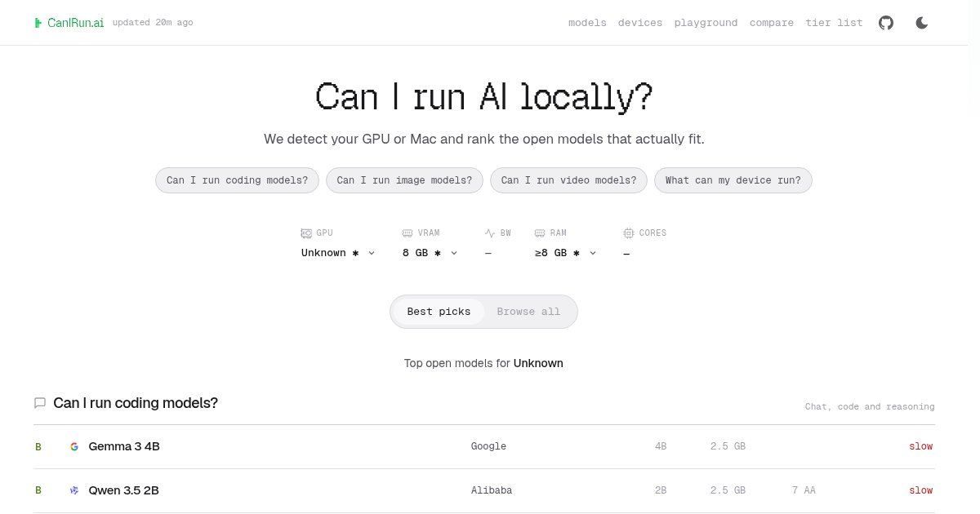Open the compare page
The image size is (980, 514).
[x=772, y=23]
